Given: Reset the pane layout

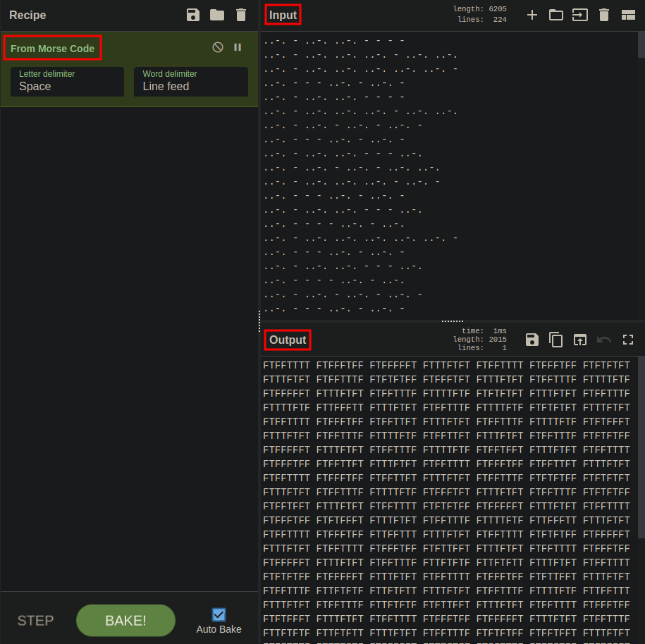Looking at the screenshot, I should 628,15.
